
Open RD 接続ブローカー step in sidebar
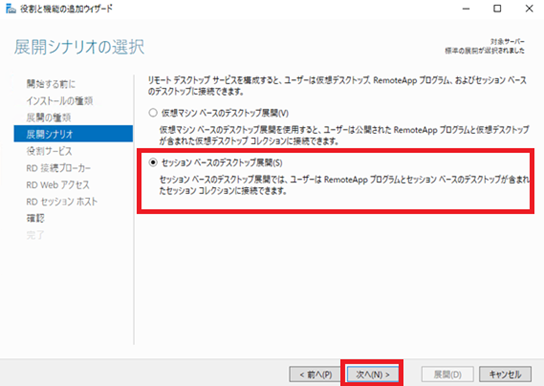[59, 168]
